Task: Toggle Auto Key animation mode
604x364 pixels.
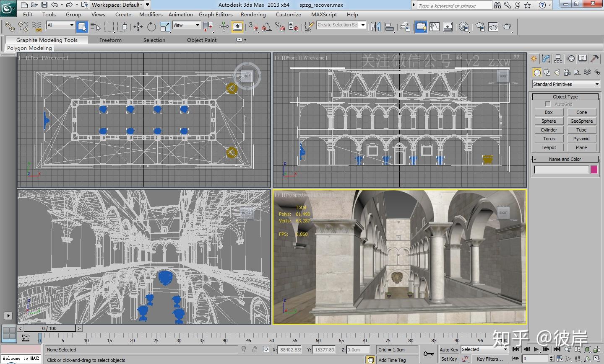Action: coord(449,350)
